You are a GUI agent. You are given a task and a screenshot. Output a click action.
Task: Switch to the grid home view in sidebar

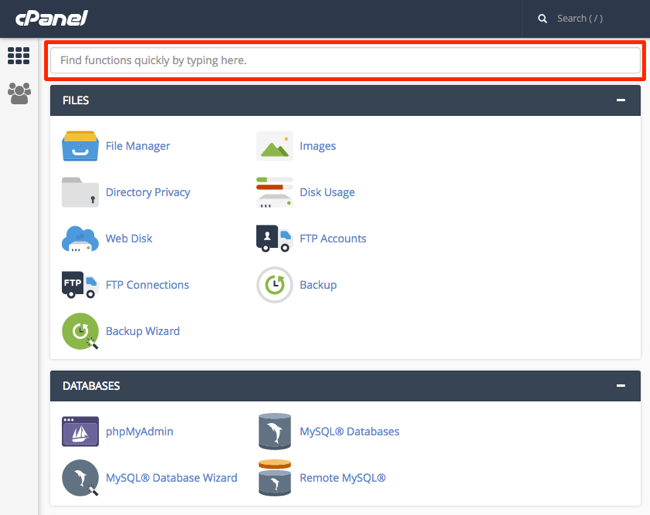pos(18,56)
